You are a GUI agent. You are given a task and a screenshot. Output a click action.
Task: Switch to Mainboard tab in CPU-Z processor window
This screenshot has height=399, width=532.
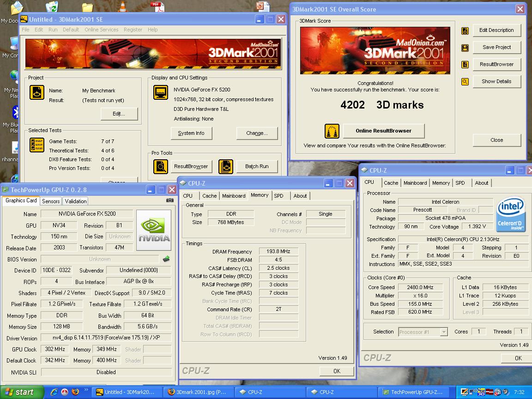(x=415, y=183)
